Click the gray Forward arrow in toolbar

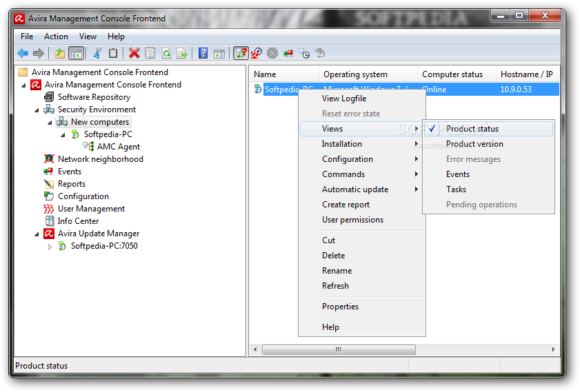[38, 53]
